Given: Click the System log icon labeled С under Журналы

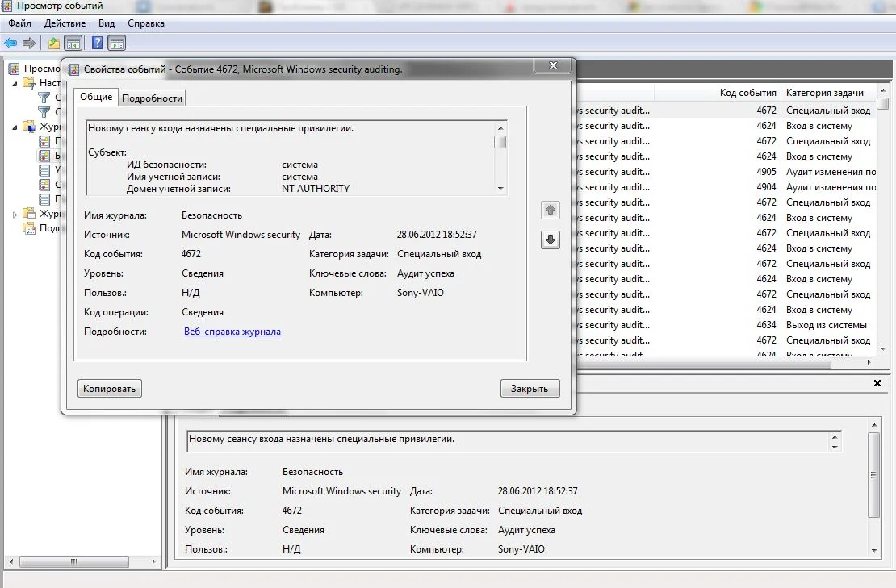Looking at the screenshot, I should [44, 185].
